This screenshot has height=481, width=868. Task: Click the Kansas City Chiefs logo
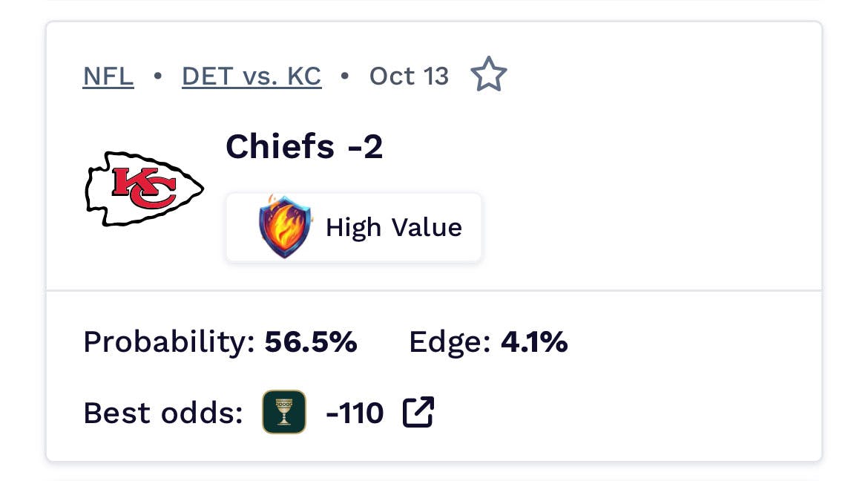(x=145, y=189)
